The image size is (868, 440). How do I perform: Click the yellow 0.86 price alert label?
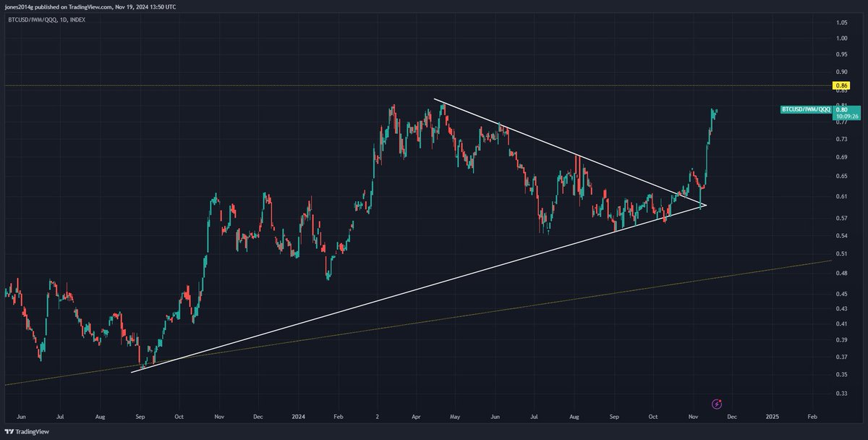[841, 85]
